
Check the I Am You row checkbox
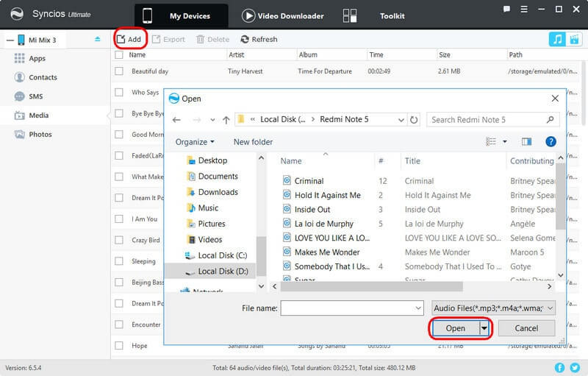[x=119, y=219]
